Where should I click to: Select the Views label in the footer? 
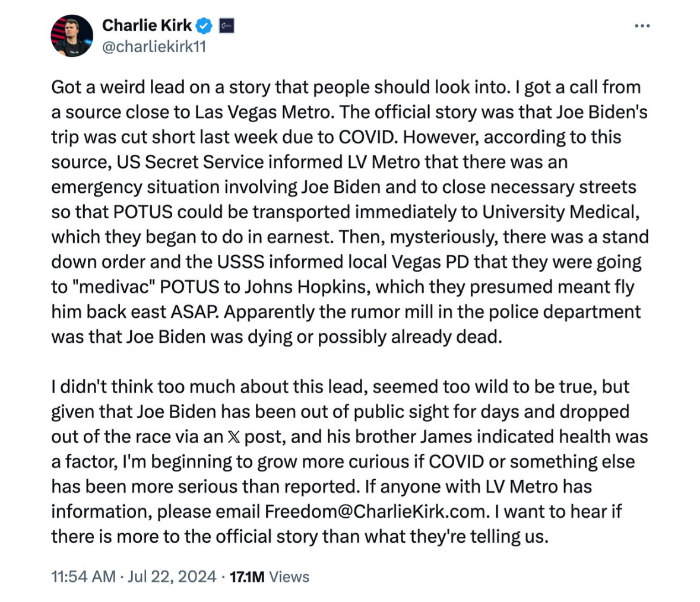[289, 577]
